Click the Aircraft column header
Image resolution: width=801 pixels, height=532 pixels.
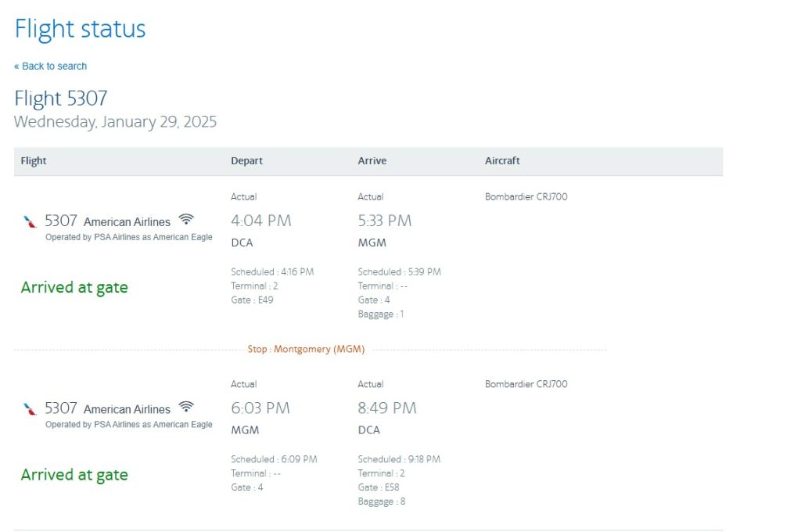point(502,160)
